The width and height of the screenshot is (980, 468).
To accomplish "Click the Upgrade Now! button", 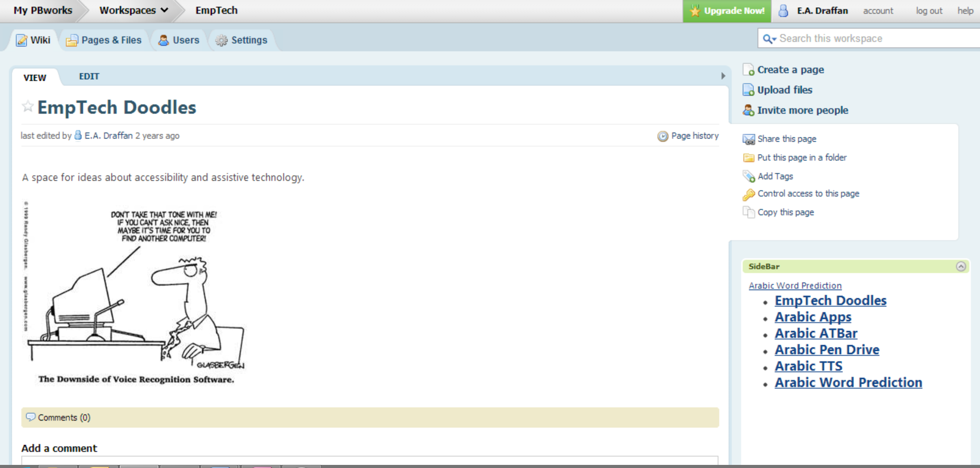I will pyautogui.click(x=727, y=11).
